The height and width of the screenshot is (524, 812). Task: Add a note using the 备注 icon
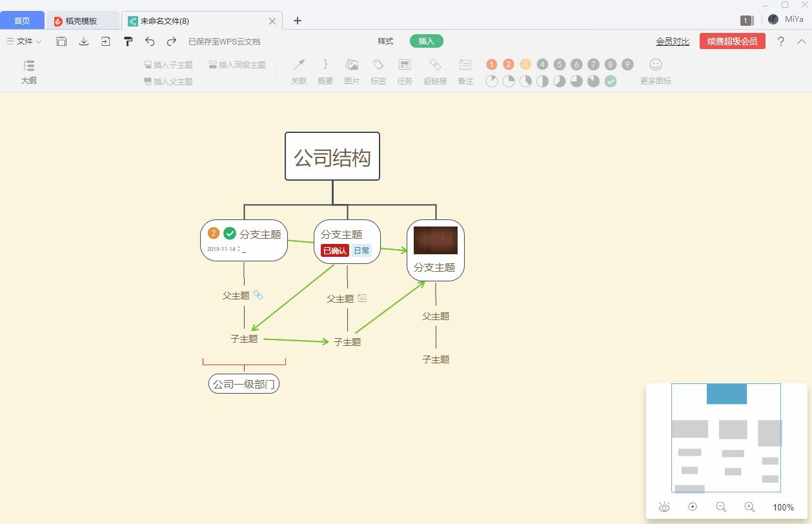coord(465,70)
